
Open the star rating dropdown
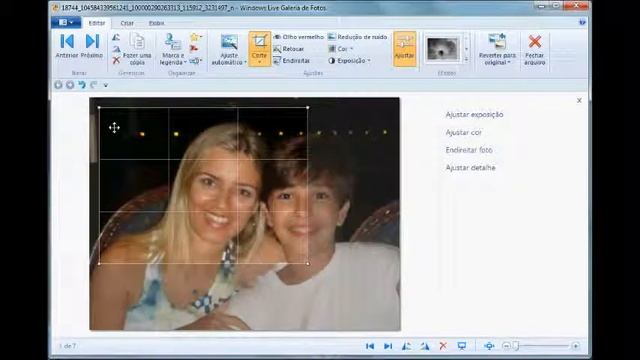(x=196, y=37)
